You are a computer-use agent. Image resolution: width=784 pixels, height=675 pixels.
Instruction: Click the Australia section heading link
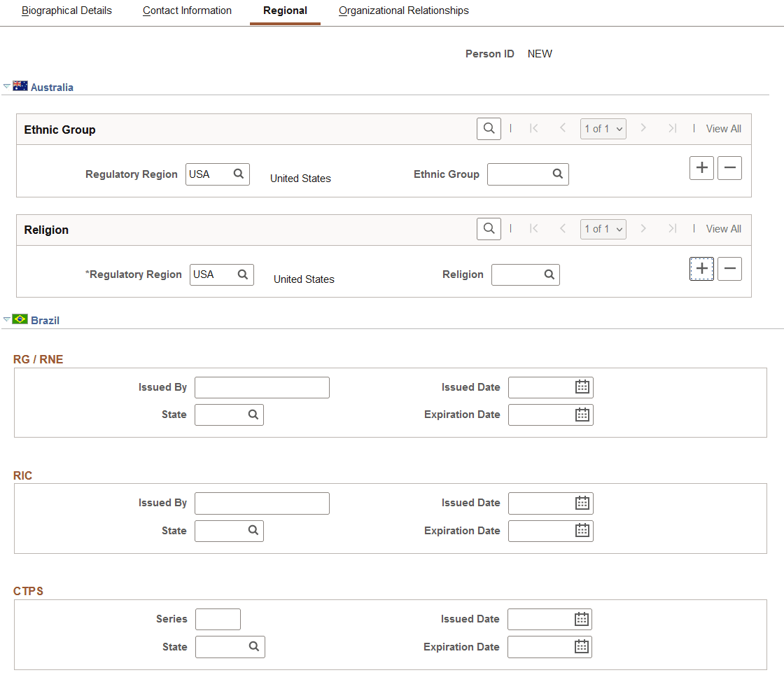(52, 88)
